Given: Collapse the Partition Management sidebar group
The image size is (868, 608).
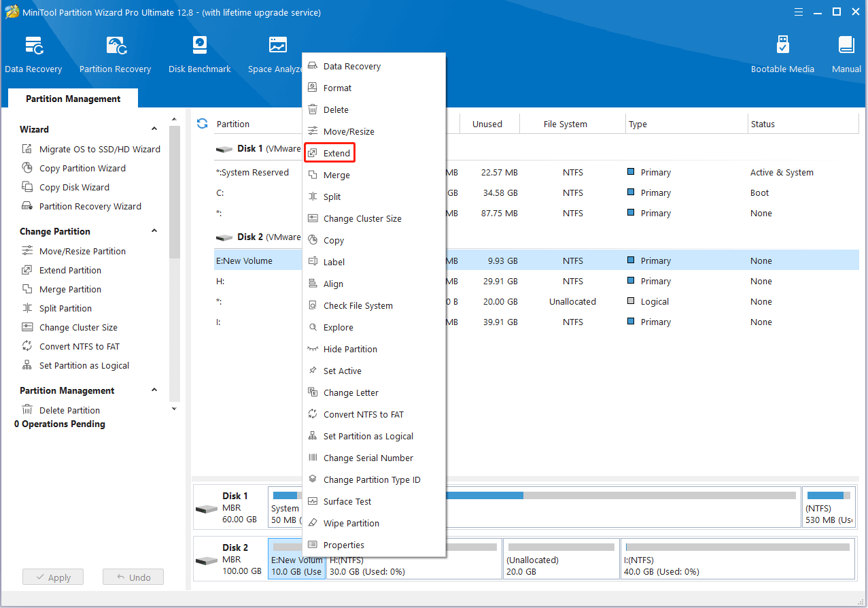Looking at the screenshot, I should [154, 390].
